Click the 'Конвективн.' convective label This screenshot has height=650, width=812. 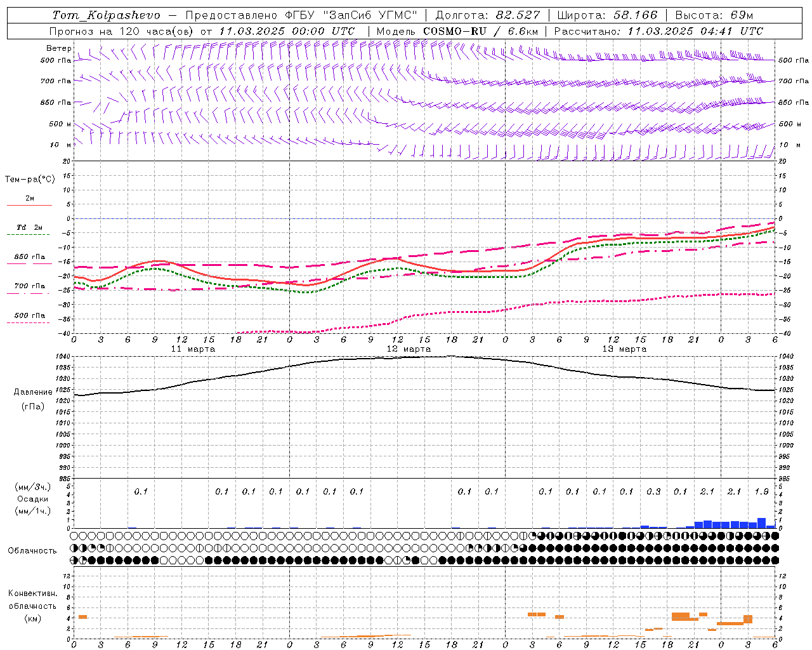click(x=32, y=594)
